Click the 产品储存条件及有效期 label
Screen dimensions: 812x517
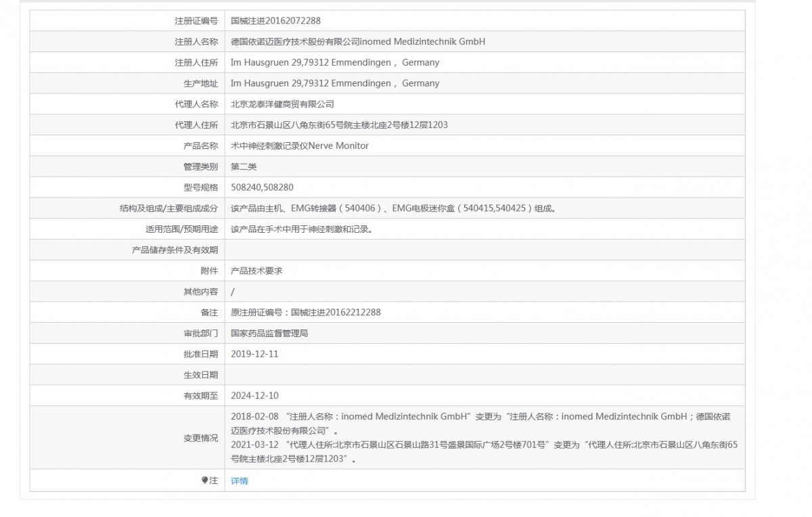[175, 250]
